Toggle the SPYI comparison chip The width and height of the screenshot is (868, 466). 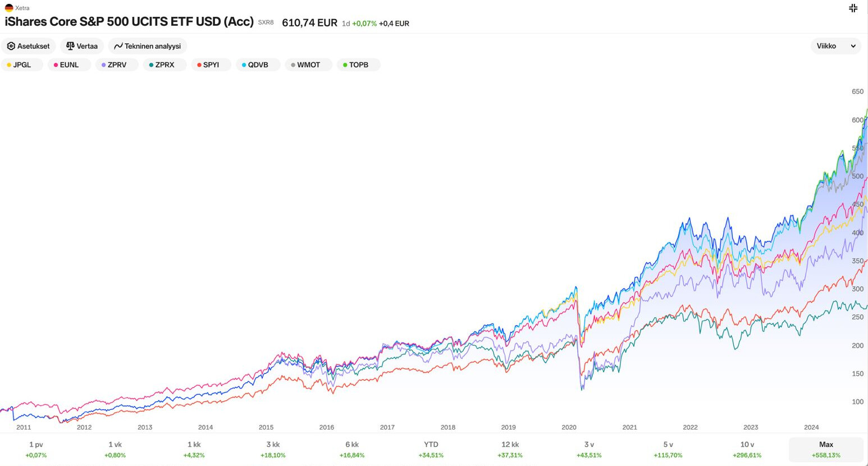(x=211, y=65)
